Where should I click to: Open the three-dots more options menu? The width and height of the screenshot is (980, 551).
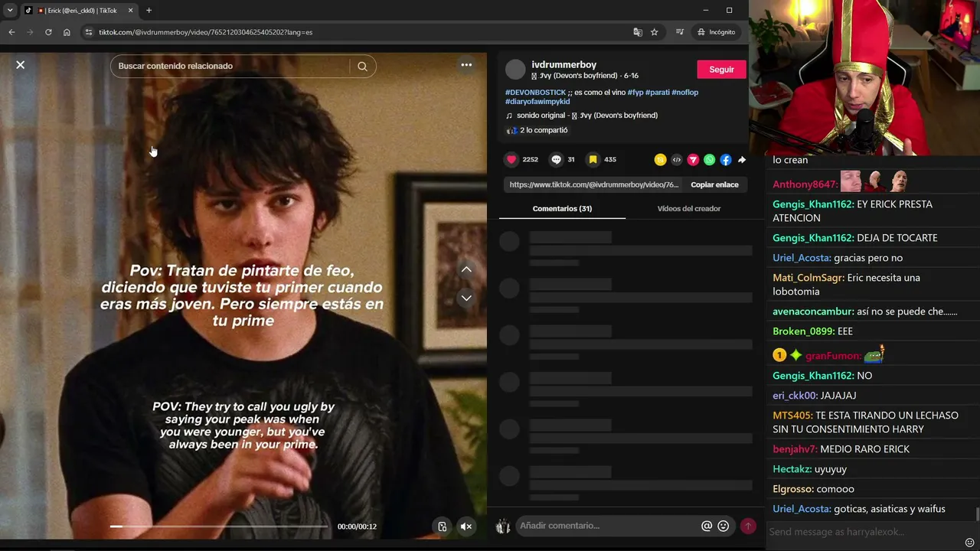466,65
